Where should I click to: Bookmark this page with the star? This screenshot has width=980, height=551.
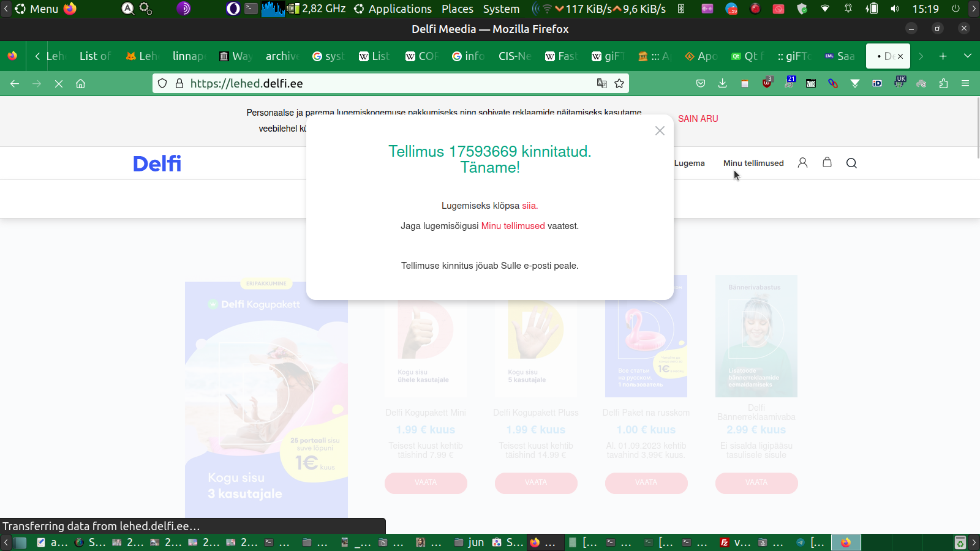[x=619, y=83]
